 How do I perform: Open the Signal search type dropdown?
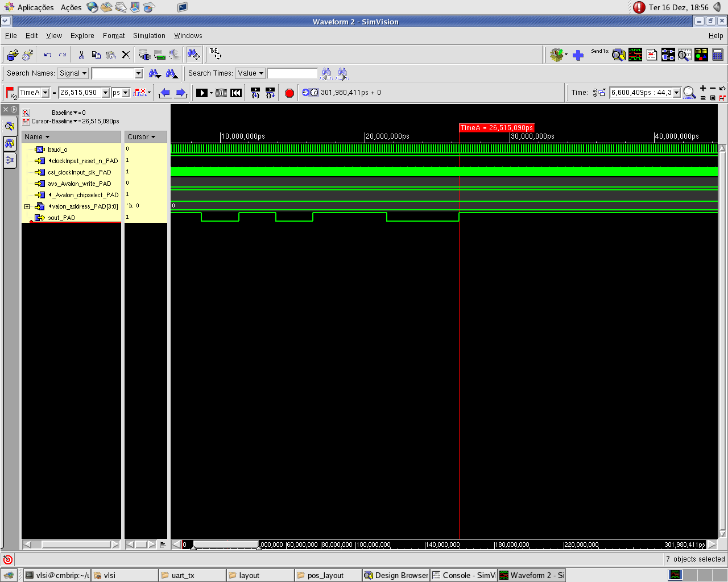(x=73, y=73)
